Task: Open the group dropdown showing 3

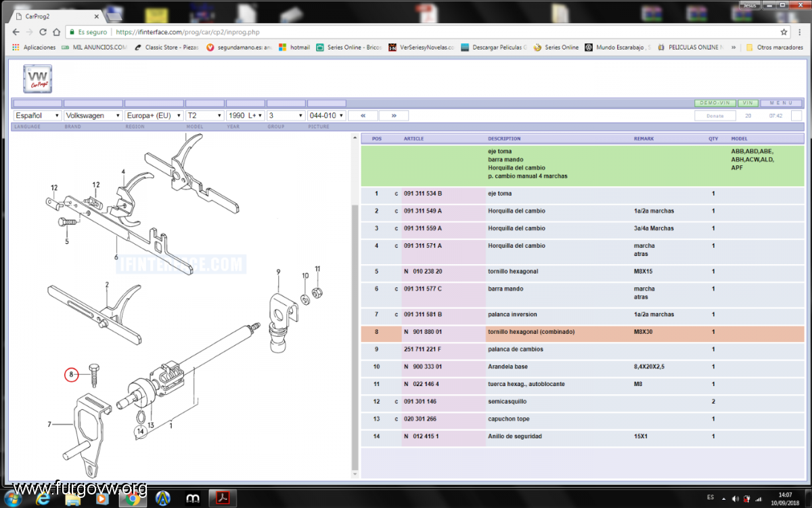Action: (x=286, y=116)
